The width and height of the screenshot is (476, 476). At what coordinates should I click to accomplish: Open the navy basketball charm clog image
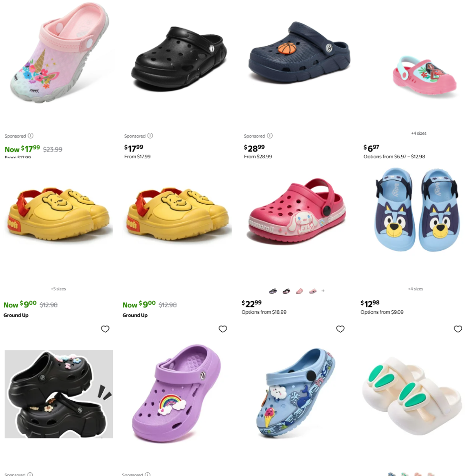[x=299, y=52]
